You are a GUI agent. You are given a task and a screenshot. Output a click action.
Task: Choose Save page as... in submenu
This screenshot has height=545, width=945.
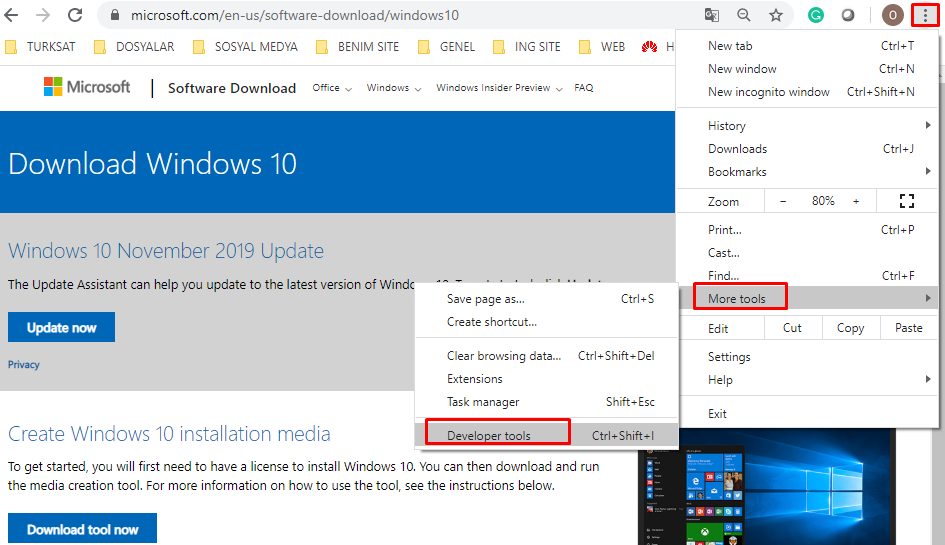(x=547, y=299)
